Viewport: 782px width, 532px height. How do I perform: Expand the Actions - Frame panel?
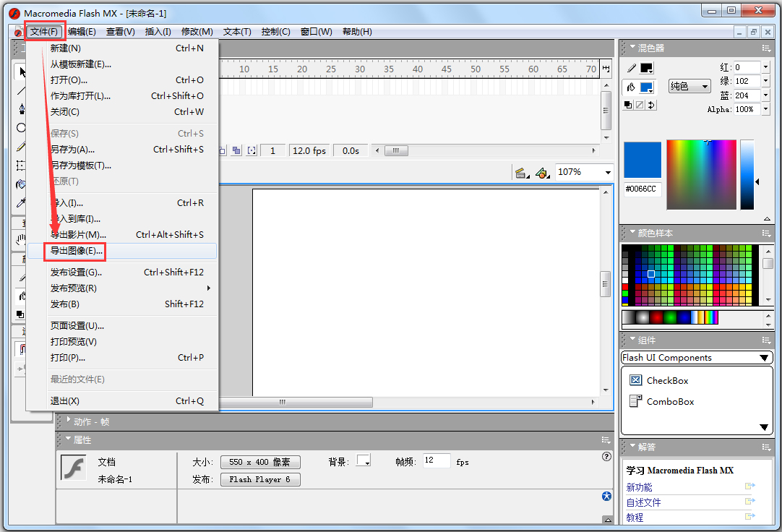(69, 420)
